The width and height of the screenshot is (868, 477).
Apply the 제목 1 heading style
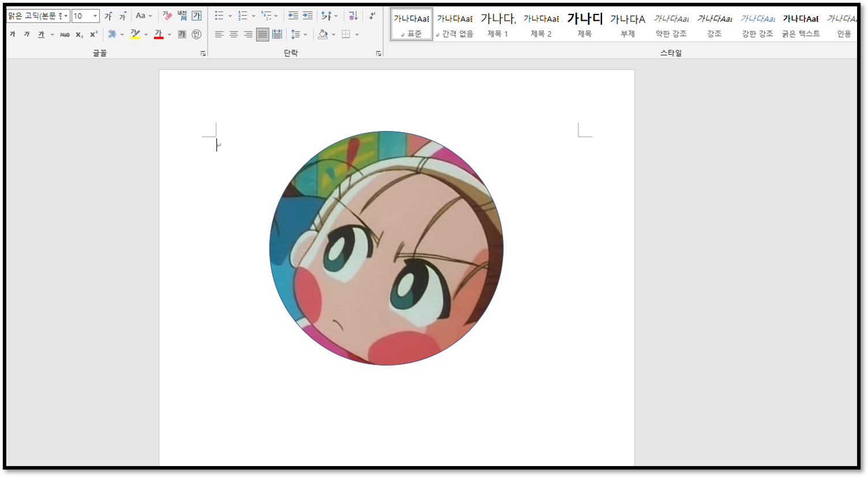[x=498, y=25]
